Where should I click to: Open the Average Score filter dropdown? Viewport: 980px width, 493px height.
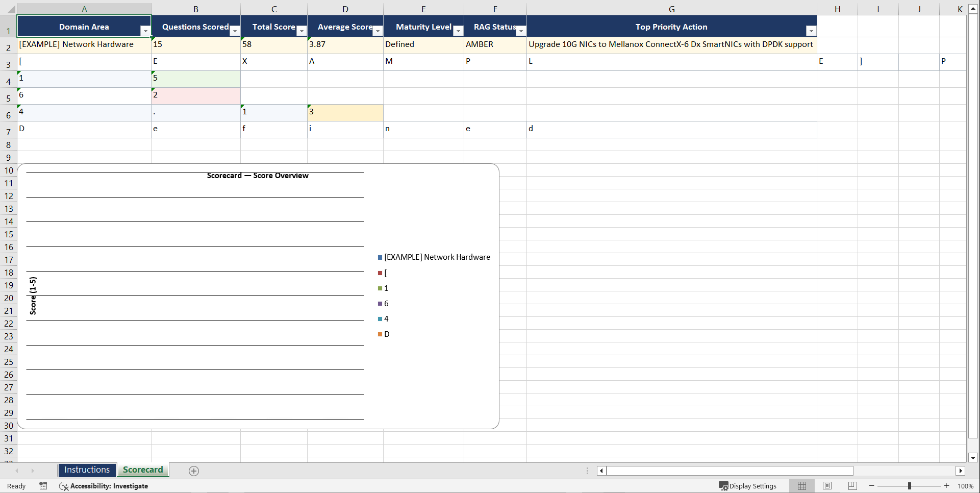tap(378, 31)
